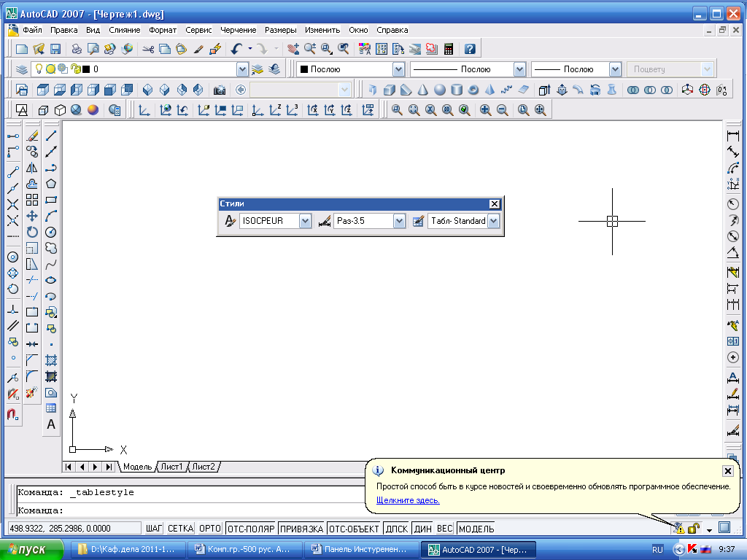The image size is (747, 560).
Task: Open the lineweight Послою dropdown
Action: pyautogui.click(x=615, y=69)
